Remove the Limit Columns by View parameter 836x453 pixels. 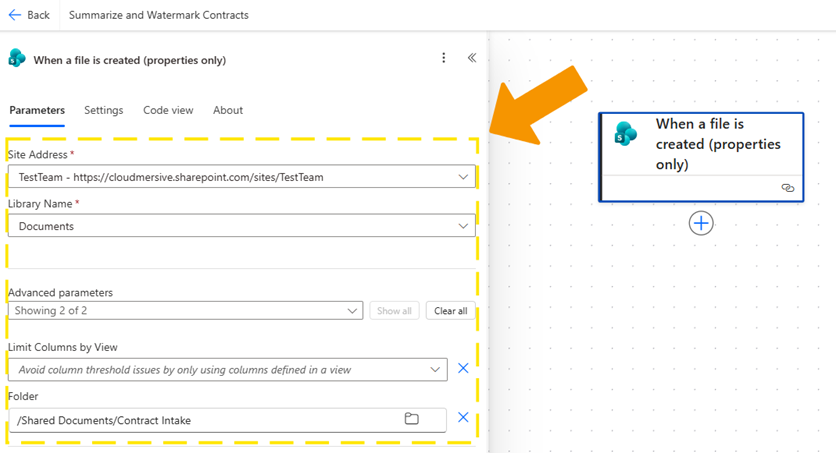click(x=463, y=368)
